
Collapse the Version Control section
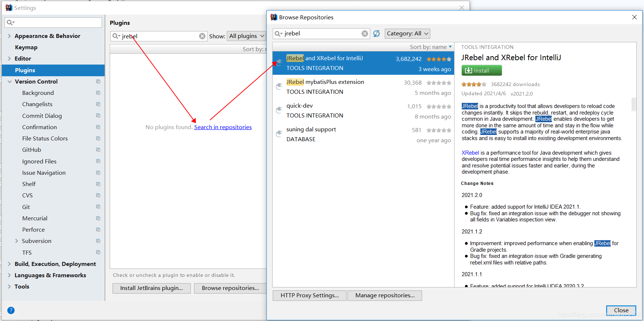[x=9, y=81]
